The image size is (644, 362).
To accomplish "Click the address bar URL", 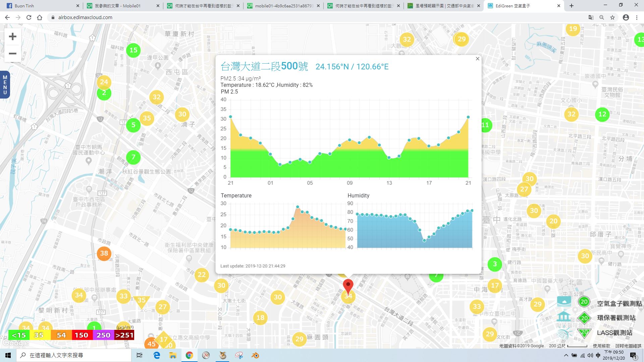I will click(85, 17).
